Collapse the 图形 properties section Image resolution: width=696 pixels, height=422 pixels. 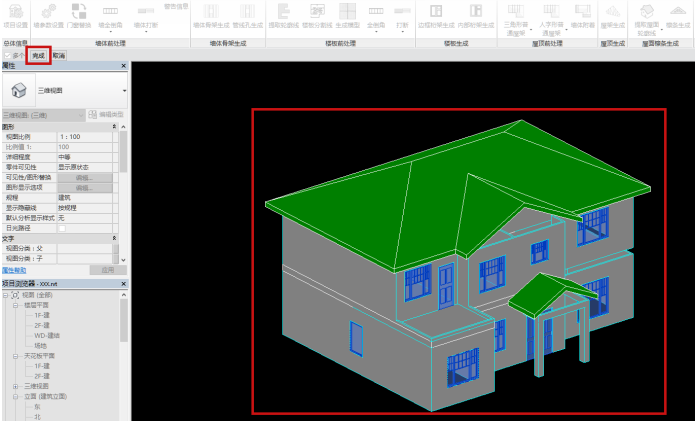coord(115,127)
